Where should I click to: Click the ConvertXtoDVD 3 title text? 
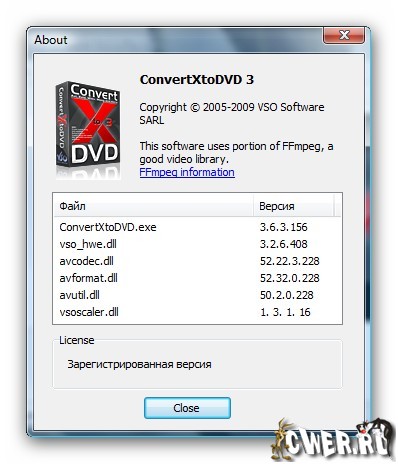[x=197, y=80]
